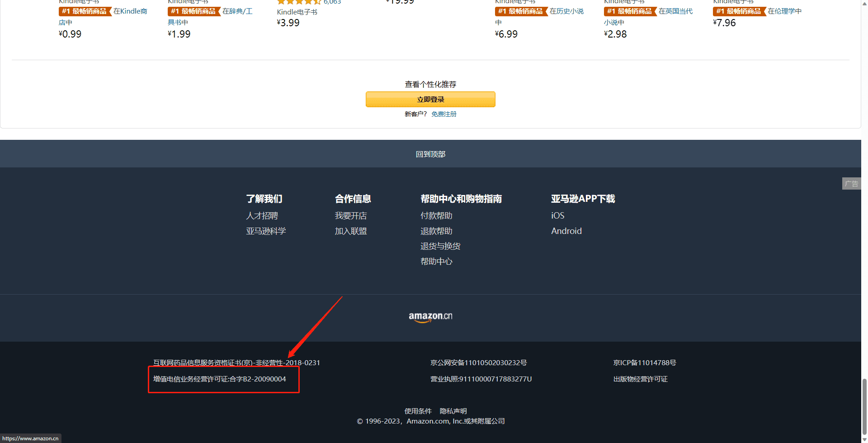Download the Android app link
The image size is (868, 443).
tap(566, 231)
